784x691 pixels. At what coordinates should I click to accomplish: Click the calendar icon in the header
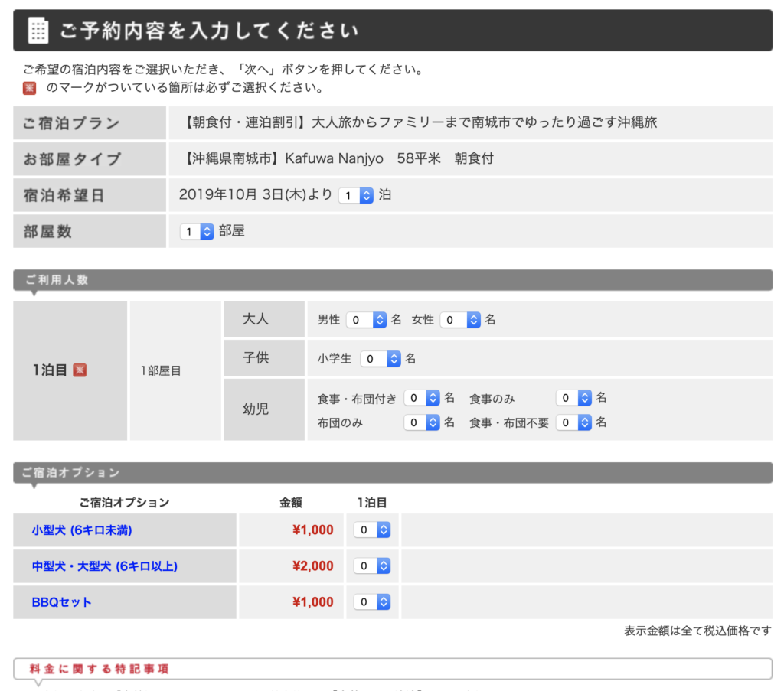coord(38,31)
